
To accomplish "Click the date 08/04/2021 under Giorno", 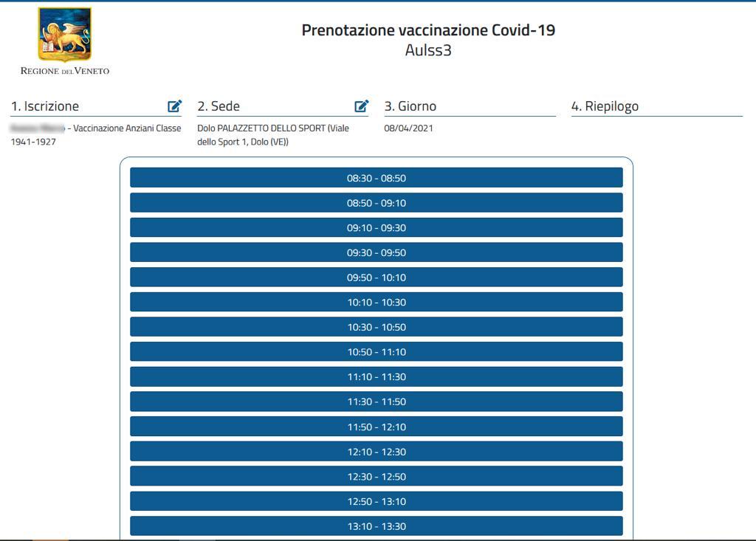I will [x=409, y=128].
